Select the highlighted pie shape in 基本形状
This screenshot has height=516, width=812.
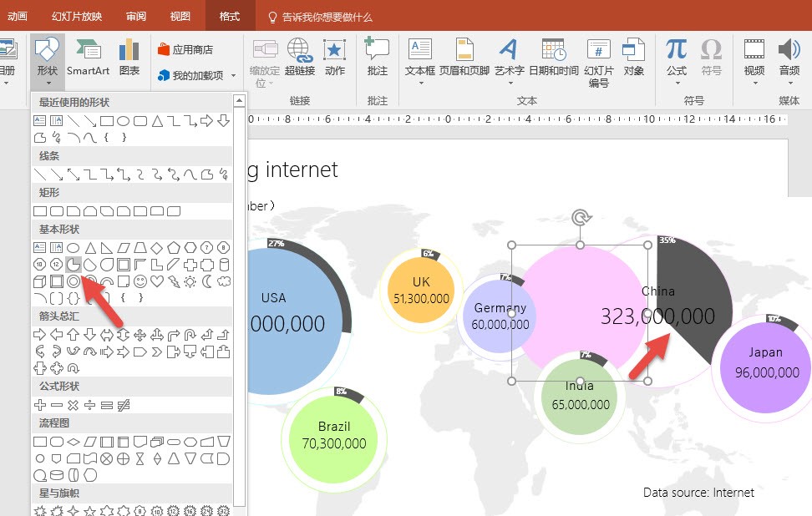(74, 265)
